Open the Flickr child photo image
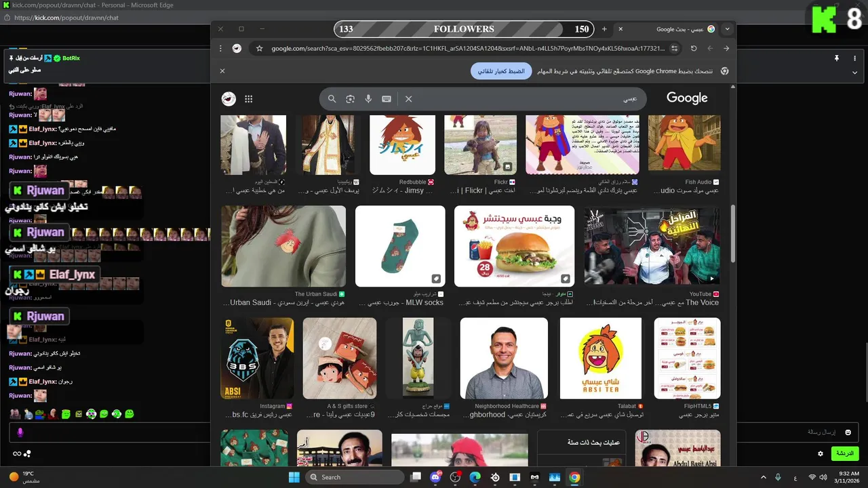 (x=480, y=145)
